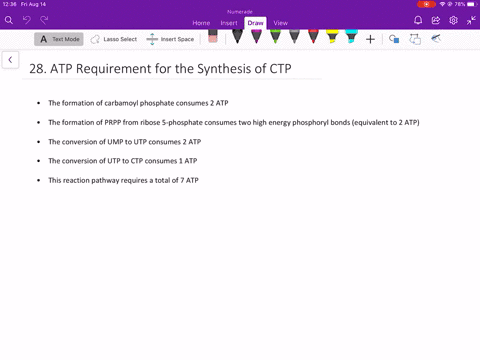This screenshot has width=480, height=360.
Task: Tap the Numerade notebook title
Action: pyautogui.click(x=240, y=12)
